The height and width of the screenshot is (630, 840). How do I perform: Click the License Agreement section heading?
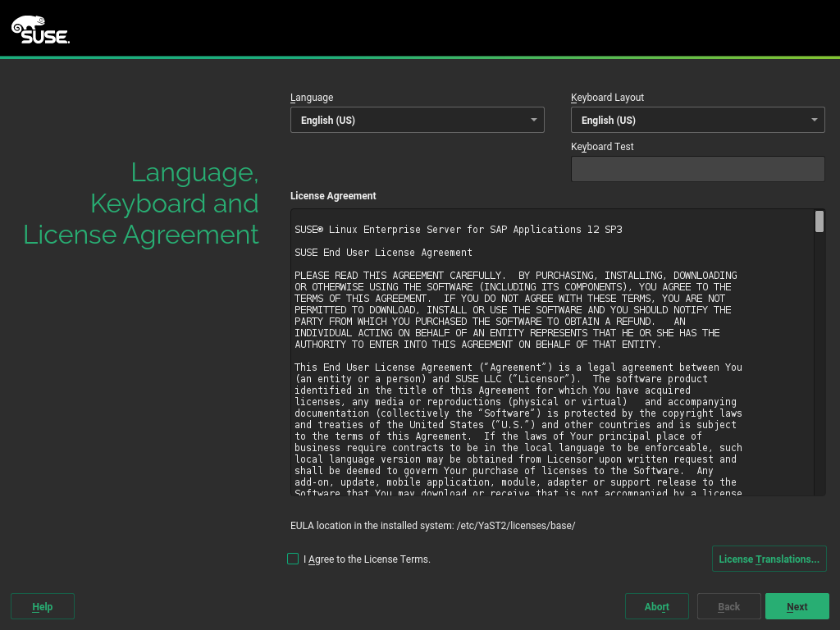(333, 196)
